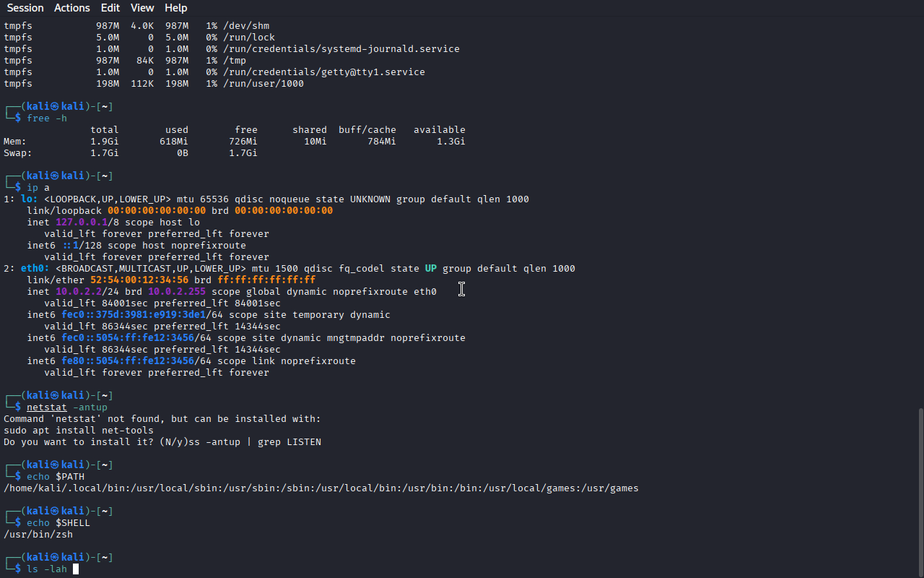
Task: Click the vertical scrollbar thumb
Action: [x=920, y=491]
